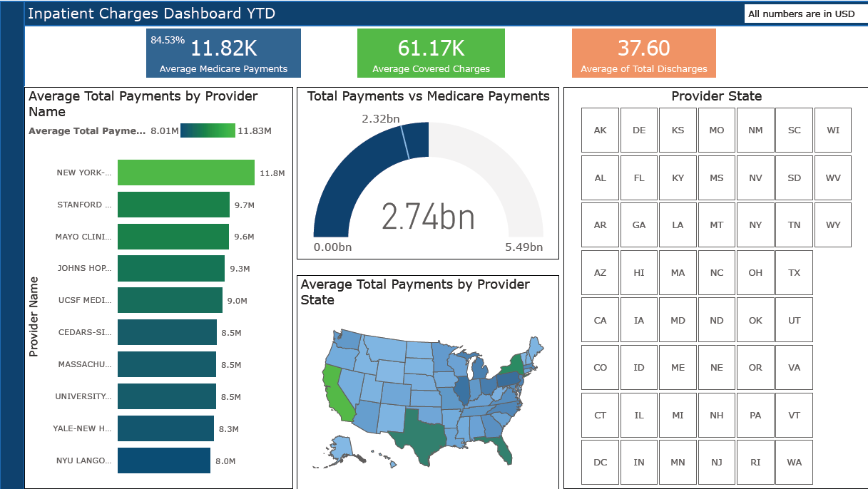The image size is (868, 489).
Task: Select the CA state tile
Action: point(600,320)
